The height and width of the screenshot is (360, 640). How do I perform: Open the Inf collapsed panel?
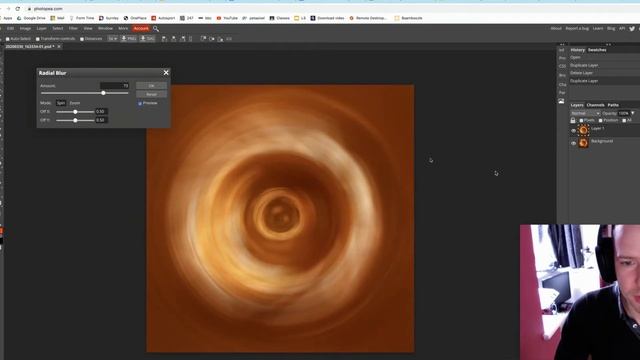coord(562,50)
